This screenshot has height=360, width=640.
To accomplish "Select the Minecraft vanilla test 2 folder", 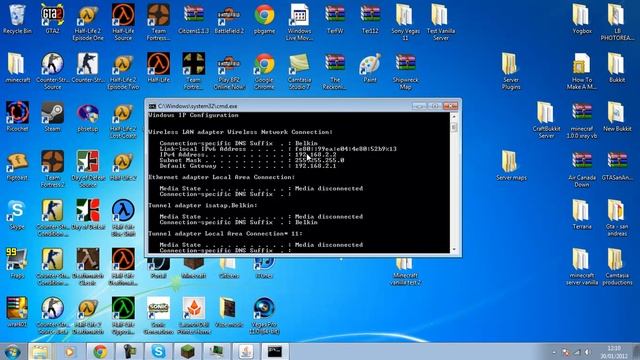I will tap(405, 272).
